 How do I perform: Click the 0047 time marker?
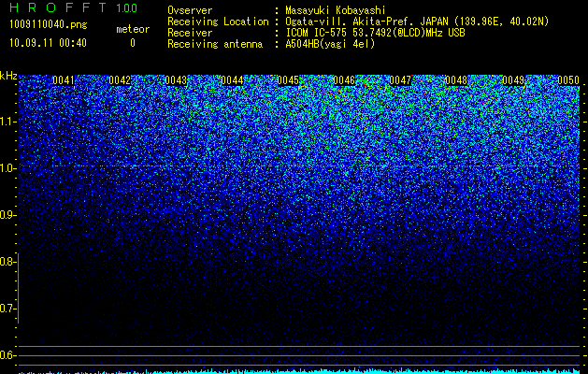coord(400,80)
